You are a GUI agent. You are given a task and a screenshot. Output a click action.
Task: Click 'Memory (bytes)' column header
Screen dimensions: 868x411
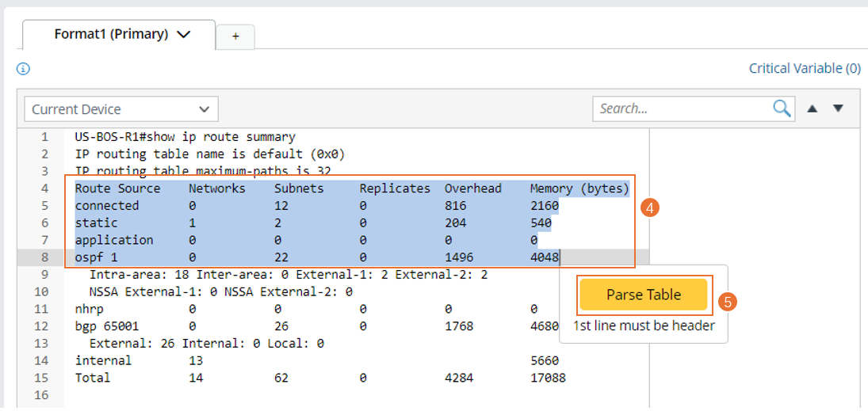(x=579, y=188)
